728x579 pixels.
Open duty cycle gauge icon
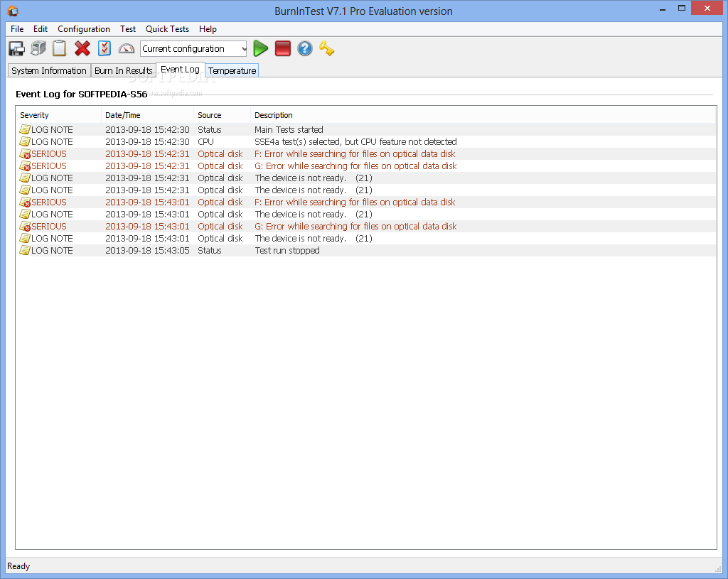pos(127,48)
